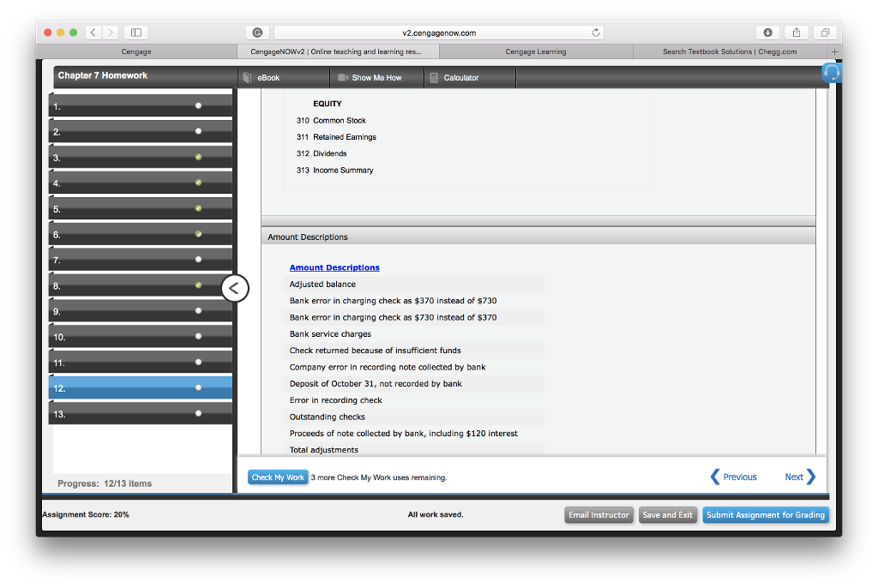Click the Check My Work button

278,477
